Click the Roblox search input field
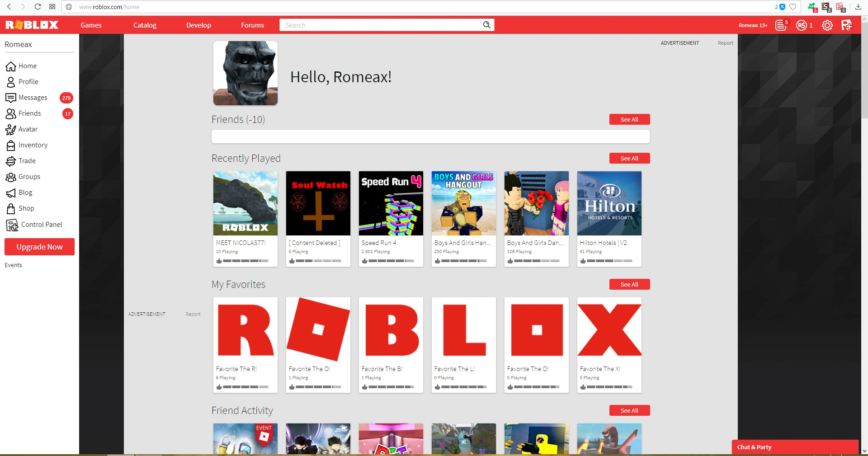The image size is (868, 456). pyautogui.click(x=381, y=25)
